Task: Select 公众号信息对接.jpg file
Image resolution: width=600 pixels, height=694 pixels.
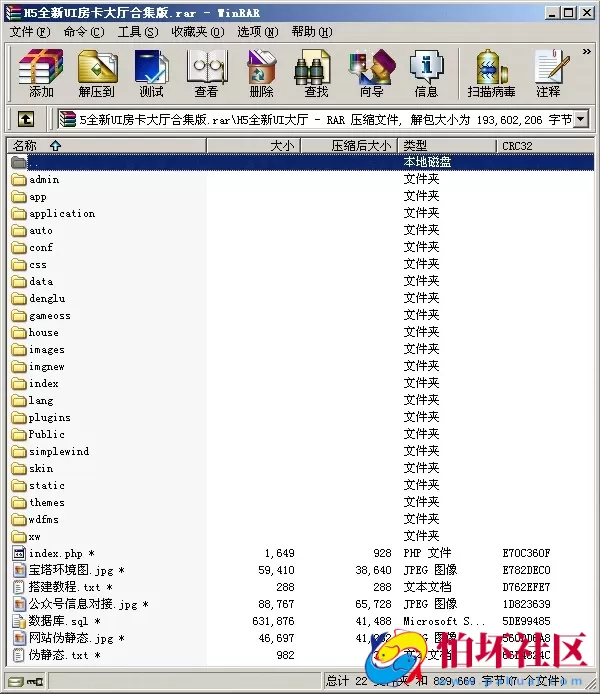Action: [x=80, y=604]
